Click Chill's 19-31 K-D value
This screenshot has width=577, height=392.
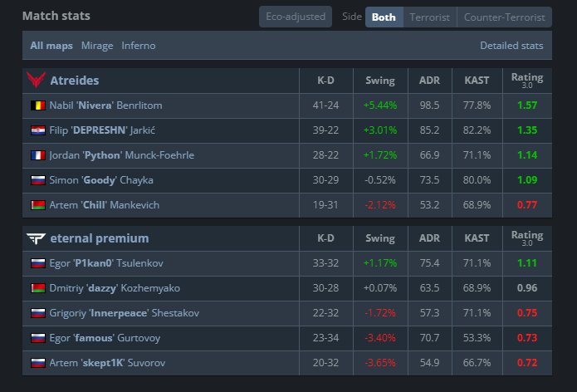coord(325,205)
